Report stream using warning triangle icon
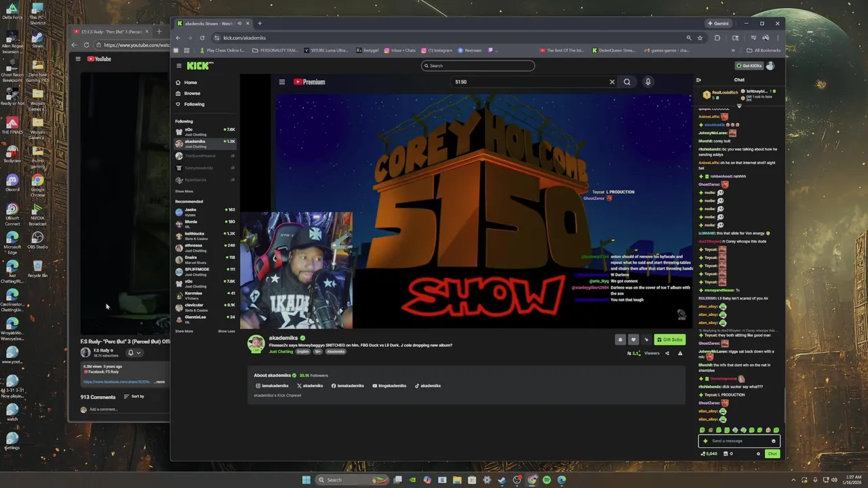Screen dimensions: 868x488 (680, 353)
